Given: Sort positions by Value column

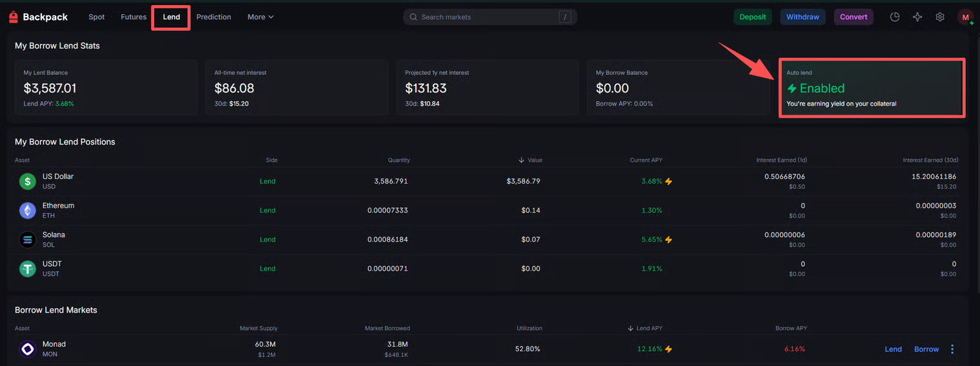Looking at the screenshot, I should pos(531,160).
